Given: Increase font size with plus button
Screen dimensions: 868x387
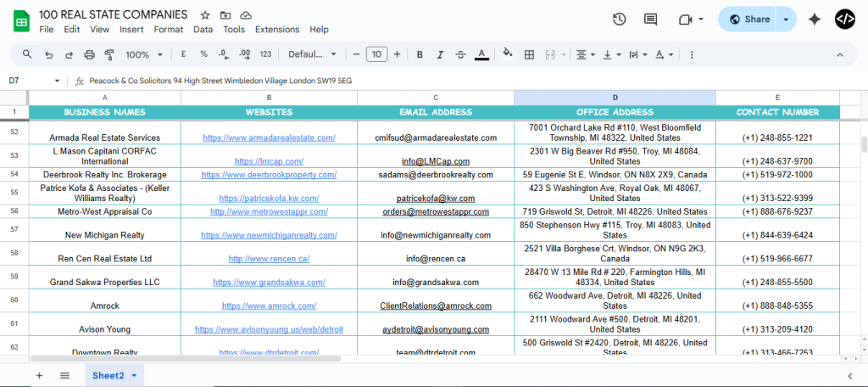Looking at the screenshot, I should pyautogui.click(x=397, y=54).
